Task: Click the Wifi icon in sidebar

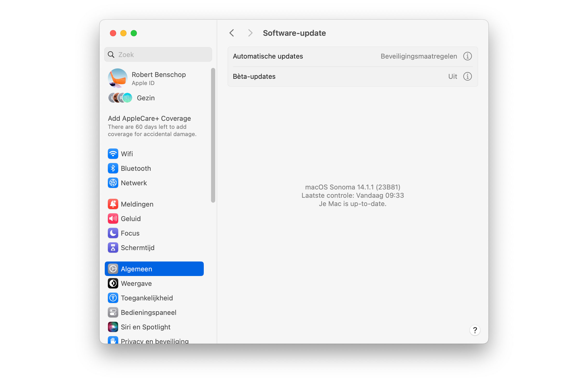Action: [x=113, y=154]
